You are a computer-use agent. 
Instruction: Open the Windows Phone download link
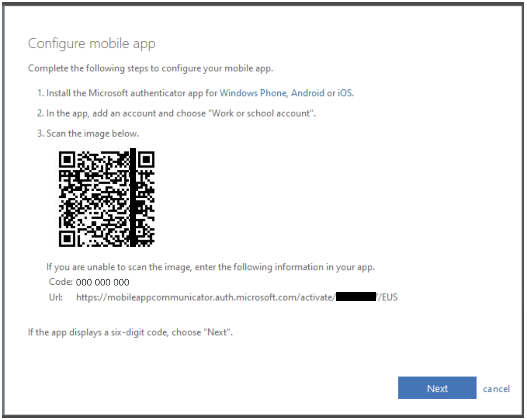click(x=253, y=93)
